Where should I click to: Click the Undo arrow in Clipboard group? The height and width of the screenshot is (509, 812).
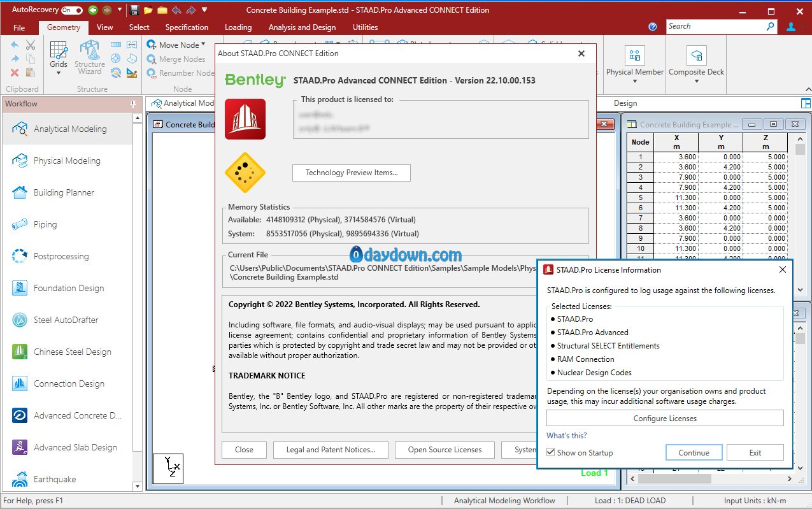(x=15, y=45)
